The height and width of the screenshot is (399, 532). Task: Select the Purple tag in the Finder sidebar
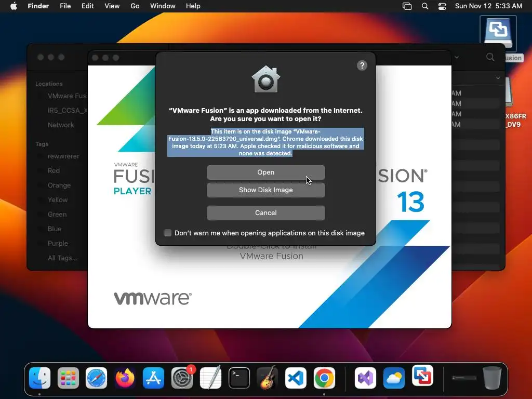pyautogui.click(x=58, y=244)
